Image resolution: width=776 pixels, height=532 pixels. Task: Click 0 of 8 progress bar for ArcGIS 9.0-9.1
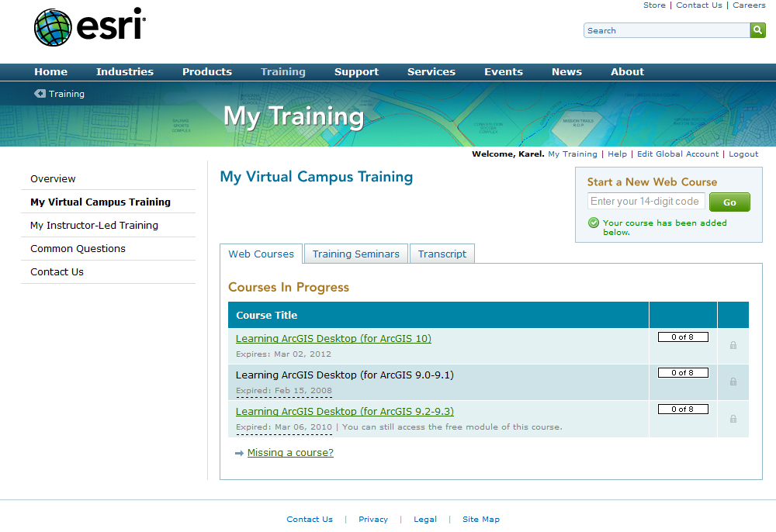coord(683,373)
